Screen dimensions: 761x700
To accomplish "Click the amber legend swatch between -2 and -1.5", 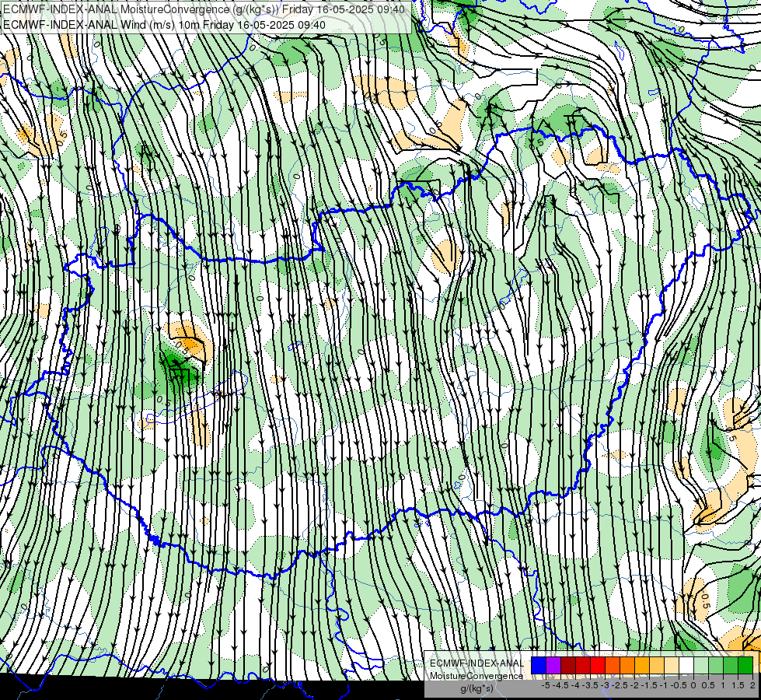I will [x=642, y=666].
